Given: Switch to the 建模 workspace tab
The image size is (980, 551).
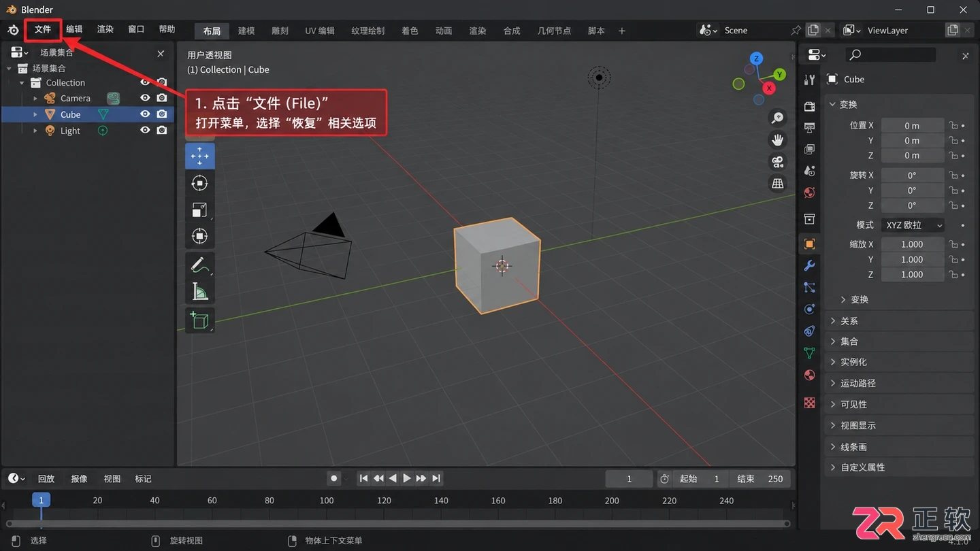Looking at the screenshot, I should click(246, 31).
